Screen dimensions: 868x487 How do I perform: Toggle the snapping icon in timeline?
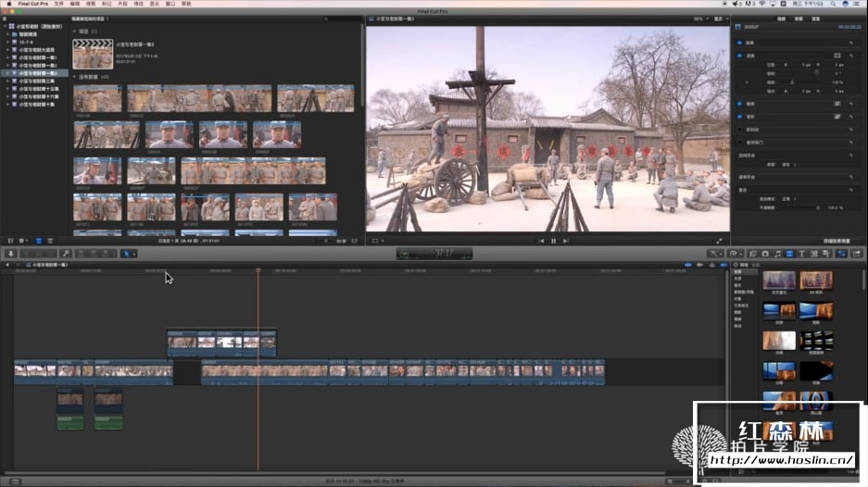[723, 265]
